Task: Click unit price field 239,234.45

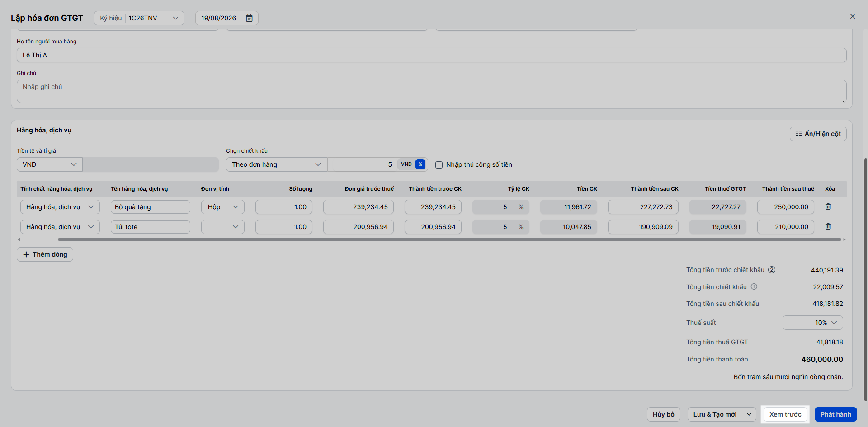Action: pyautogui.click(x=359, y=207)
